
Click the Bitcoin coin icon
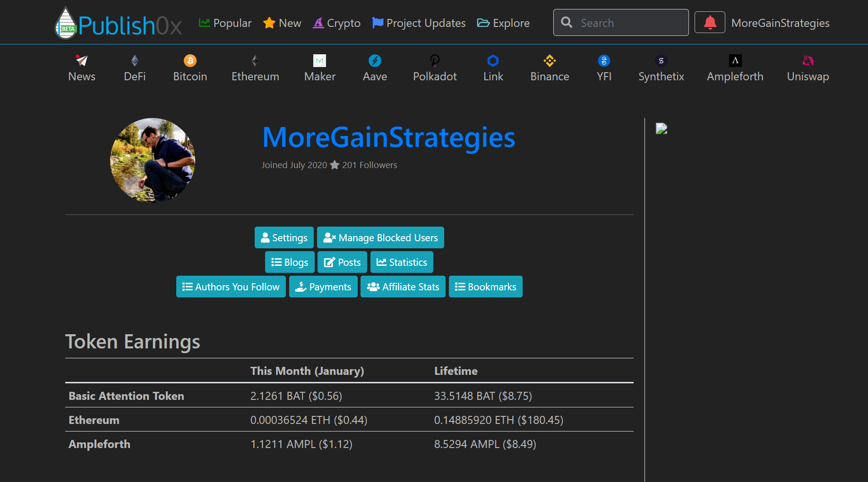pos(190,60)
